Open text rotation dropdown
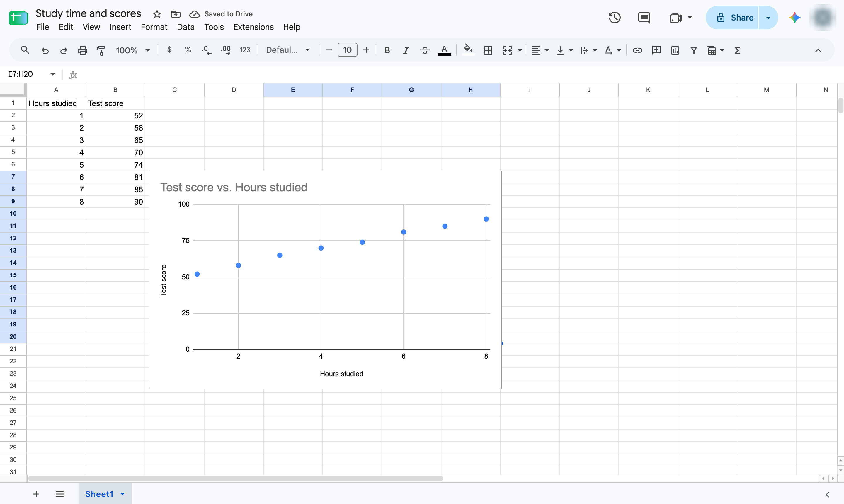This screenshot has width=844, height=504. [x=612, y=50]
